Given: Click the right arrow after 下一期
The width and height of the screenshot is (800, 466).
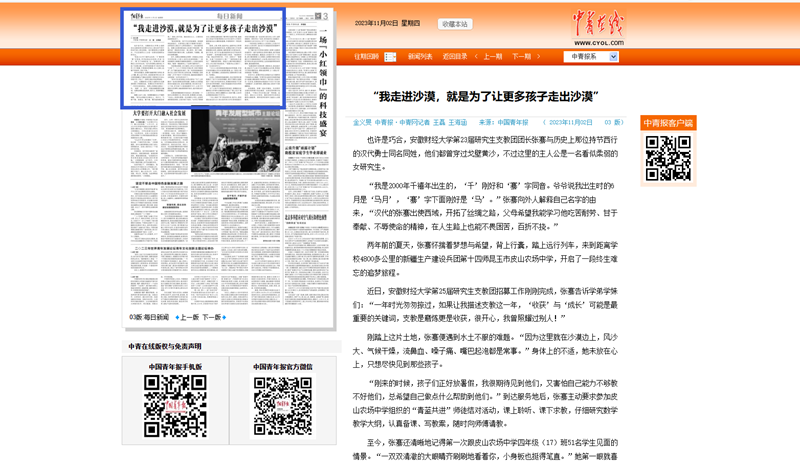Looking at the screenshot, I should click(x=541, y=57).
